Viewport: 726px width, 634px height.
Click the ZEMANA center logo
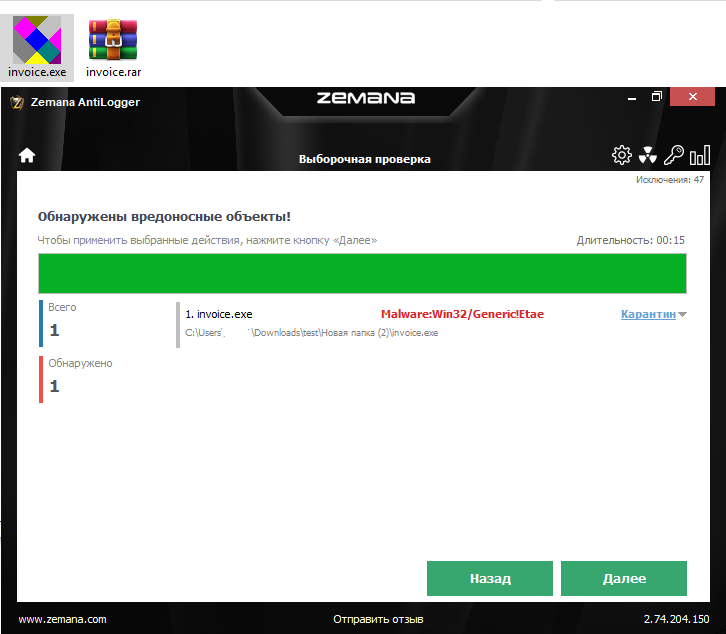[x=366, y=98]
